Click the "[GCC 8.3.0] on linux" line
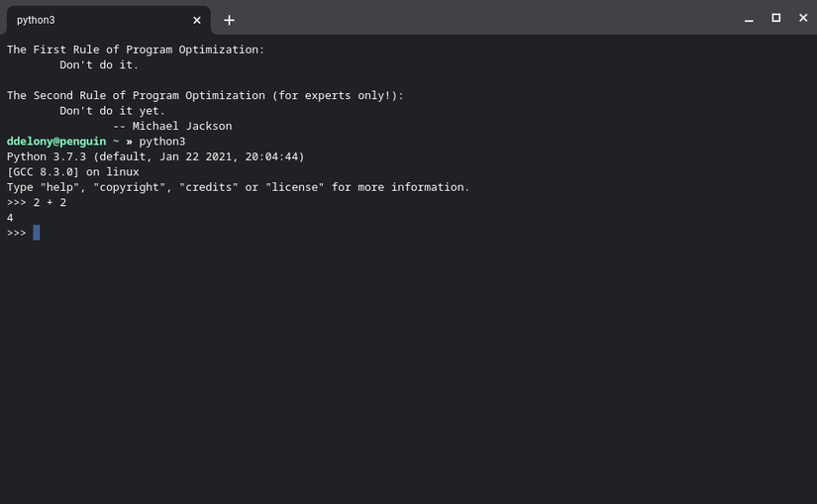This screenshot has height=504, width=817. tap(73, 171)
